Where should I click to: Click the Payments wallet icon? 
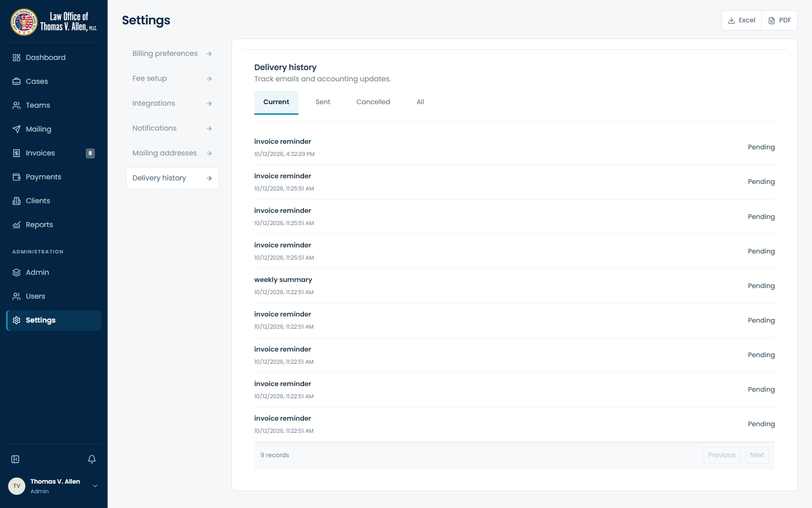click(16, 177)
